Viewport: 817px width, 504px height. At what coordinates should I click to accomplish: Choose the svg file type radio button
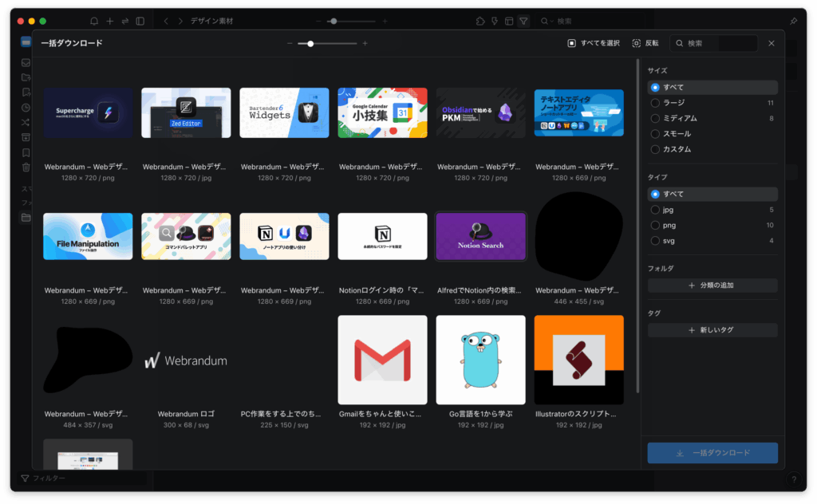tap(656, 241)
